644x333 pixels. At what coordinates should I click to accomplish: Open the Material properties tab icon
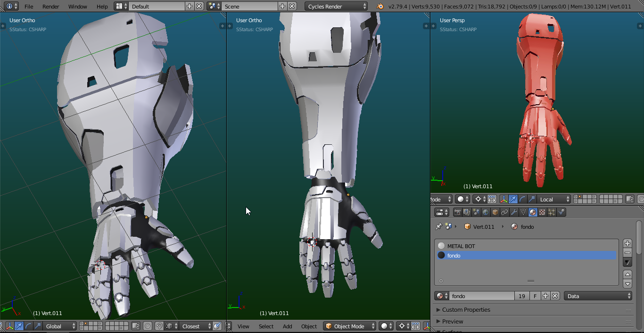533,212
